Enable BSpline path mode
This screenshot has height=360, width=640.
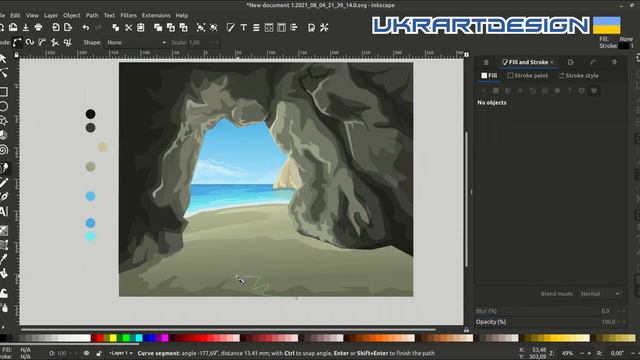(x=42, y=42)
